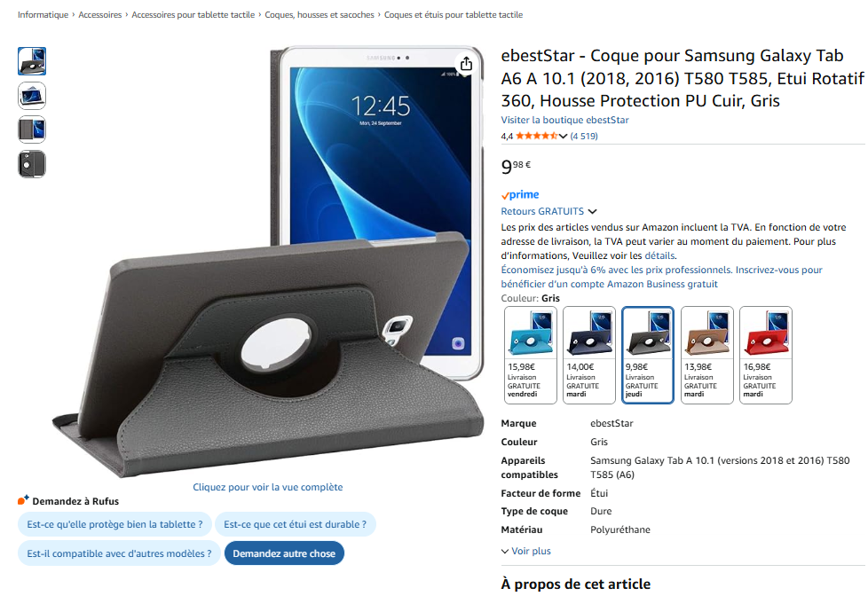This screenshot has height=596, width=868.
Task: Click the Rufus sparkle icon
Action: coord(23,500)
